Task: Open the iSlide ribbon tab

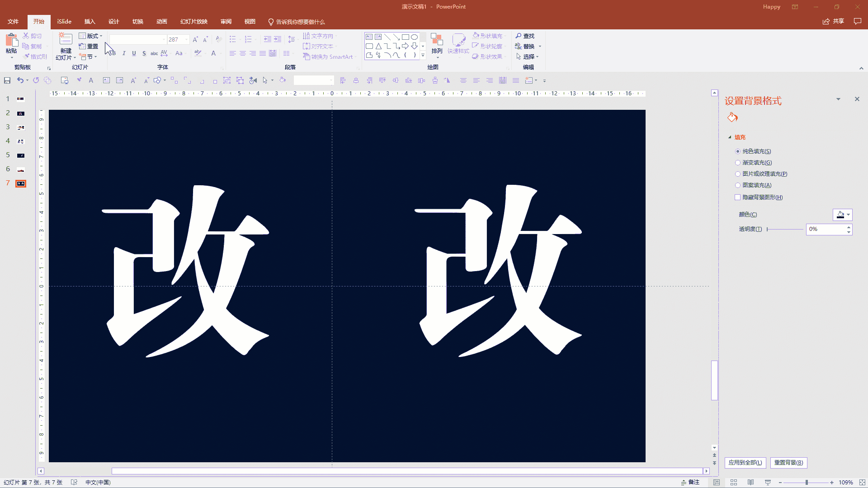Action: click(x=64, y=22)
